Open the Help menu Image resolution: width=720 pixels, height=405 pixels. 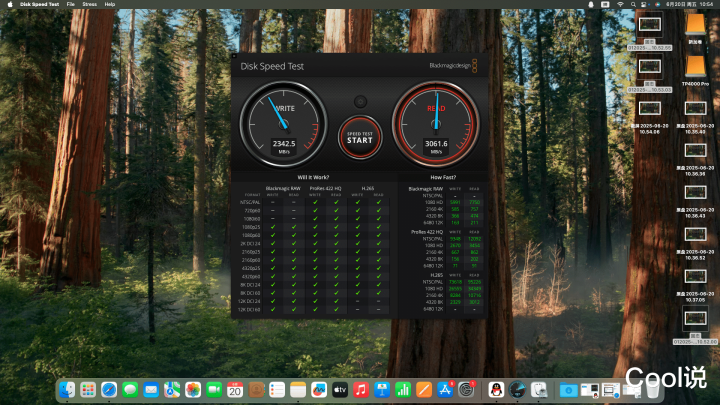(110, 4)
